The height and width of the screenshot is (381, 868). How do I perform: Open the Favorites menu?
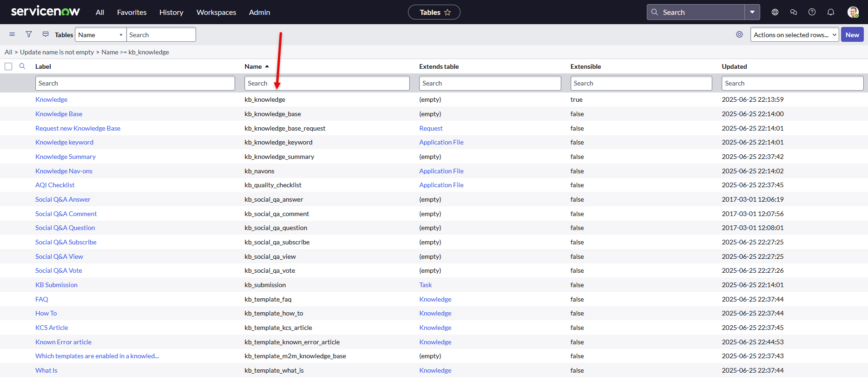(132, 13)
